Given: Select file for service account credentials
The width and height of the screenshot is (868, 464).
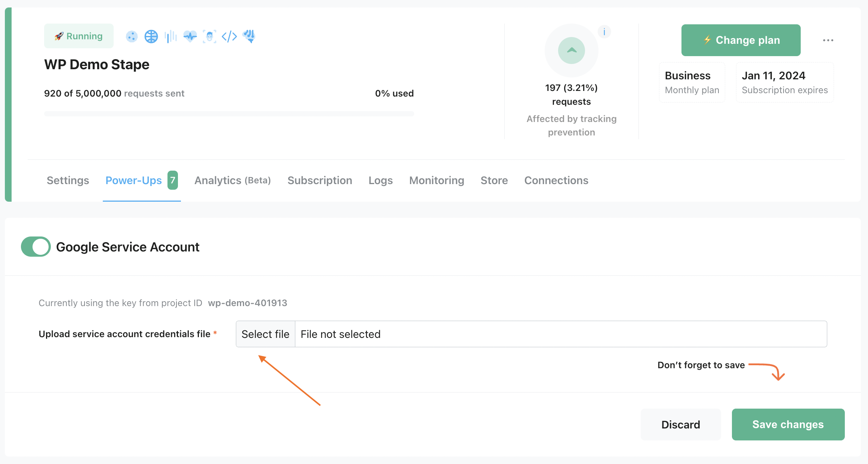Looking at the screenshot, I should pos(265,333).
